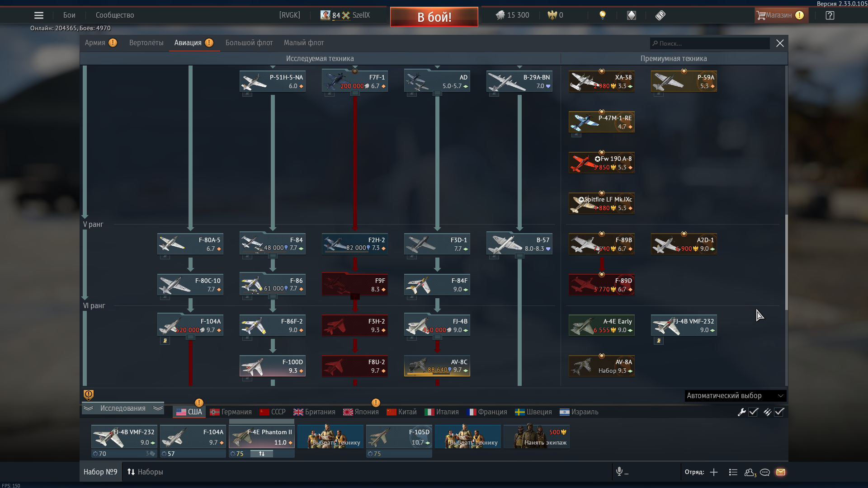The height and width of the screenshot is (488, 868).
Task: Switch to the Малый флот tab
Action: 304,43
